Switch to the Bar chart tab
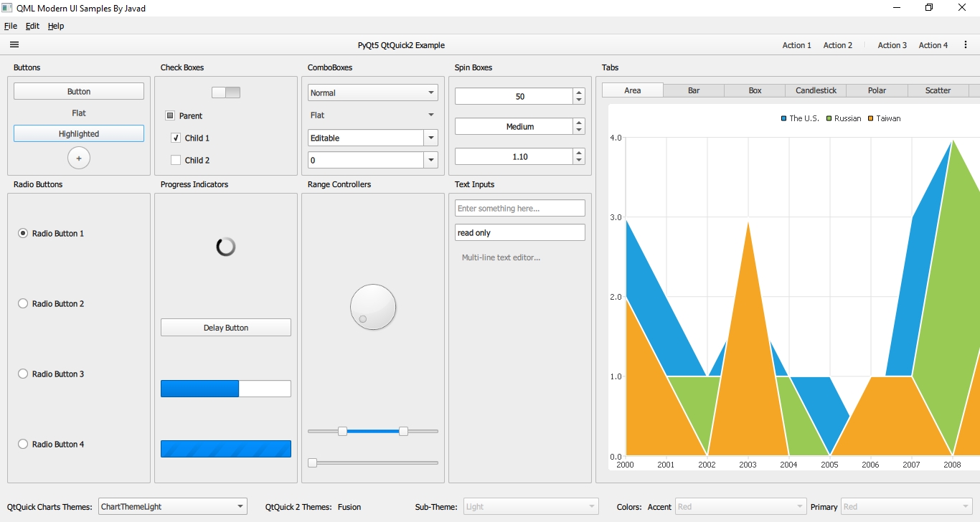Screen dimensions: 980x522 694,90
